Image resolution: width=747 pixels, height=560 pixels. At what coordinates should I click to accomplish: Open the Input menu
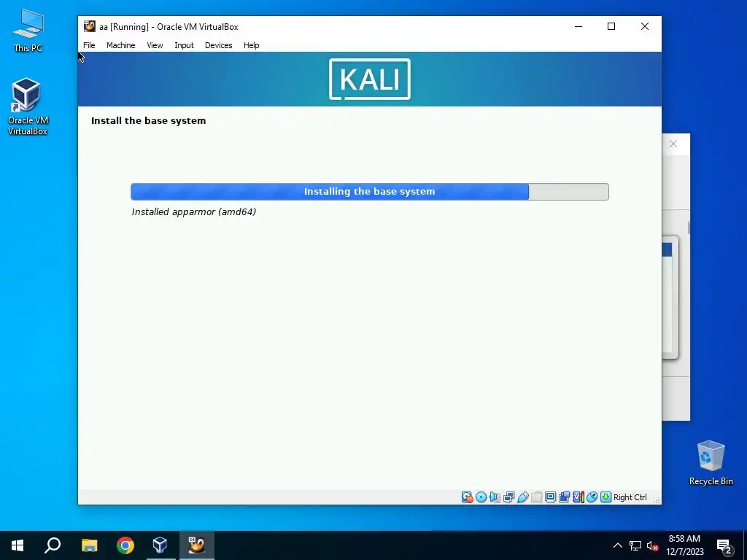pyautogui.click(x=184, y=45)
